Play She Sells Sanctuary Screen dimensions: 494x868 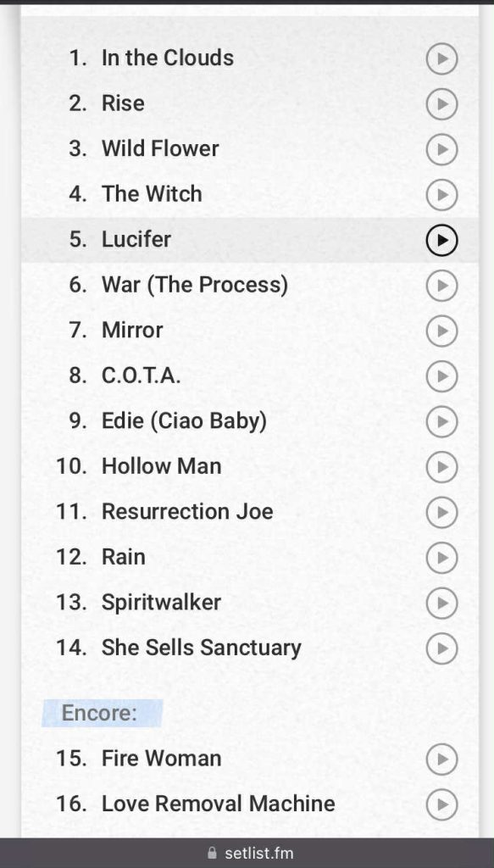click(441, 648)
